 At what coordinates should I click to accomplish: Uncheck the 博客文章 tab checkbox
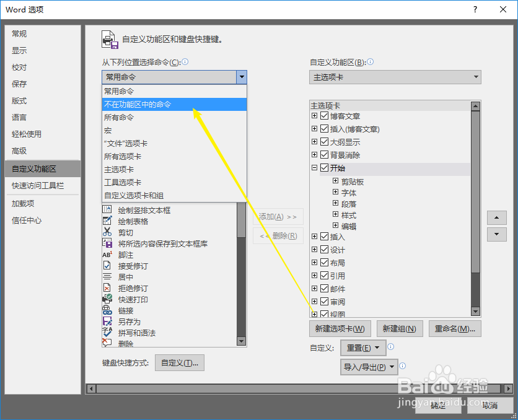click(x=325, y=116)
